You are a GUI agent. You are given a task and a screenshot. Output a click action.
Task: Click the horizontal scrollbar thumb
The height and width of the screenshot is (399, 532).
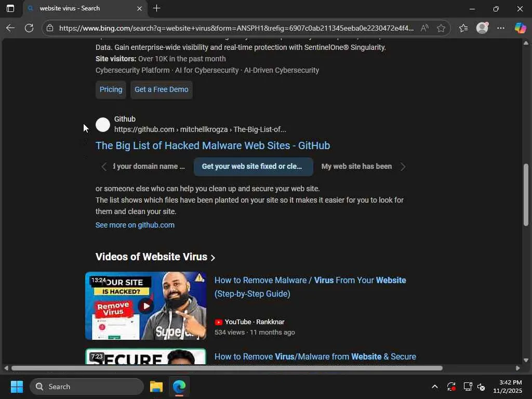(227, 368)
